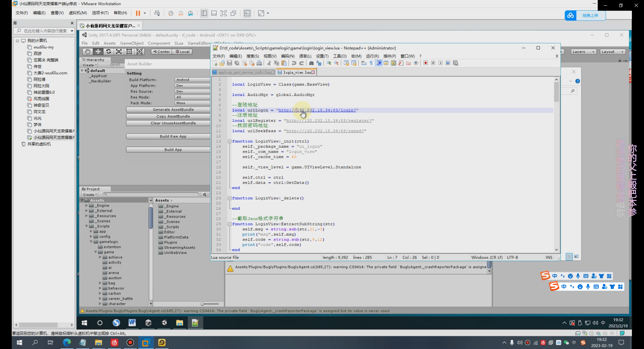
Task: Open Unity Component menu
Action: click(x=159, y=43)
